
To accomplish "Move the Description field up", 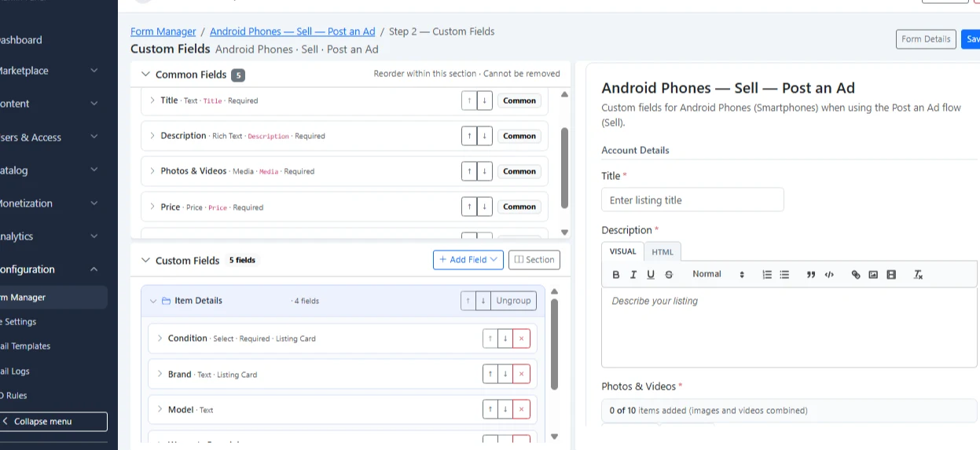I will click(469, 136).
